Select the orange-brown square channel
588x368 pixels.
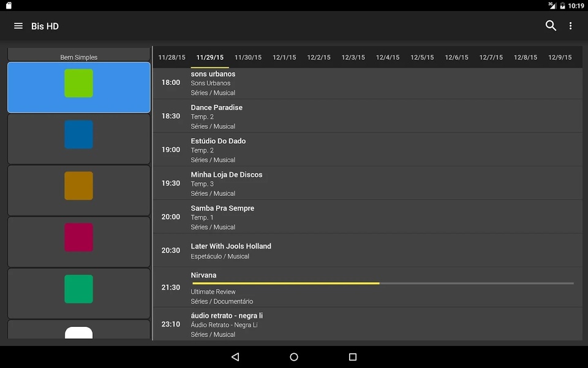[79, 190]
